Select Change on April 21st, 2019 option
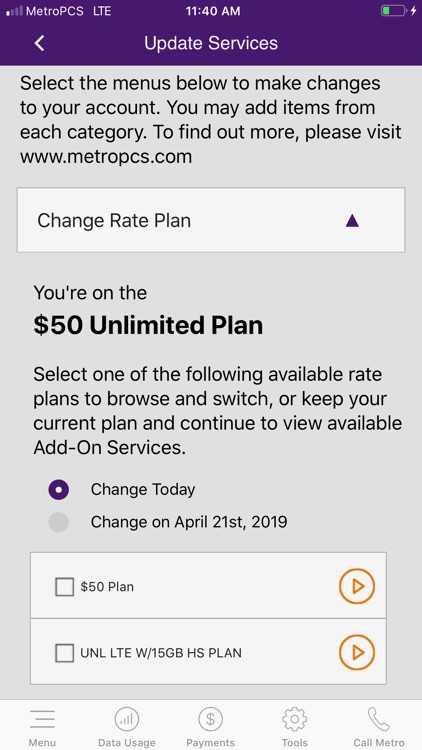 (x=58, y=522)
